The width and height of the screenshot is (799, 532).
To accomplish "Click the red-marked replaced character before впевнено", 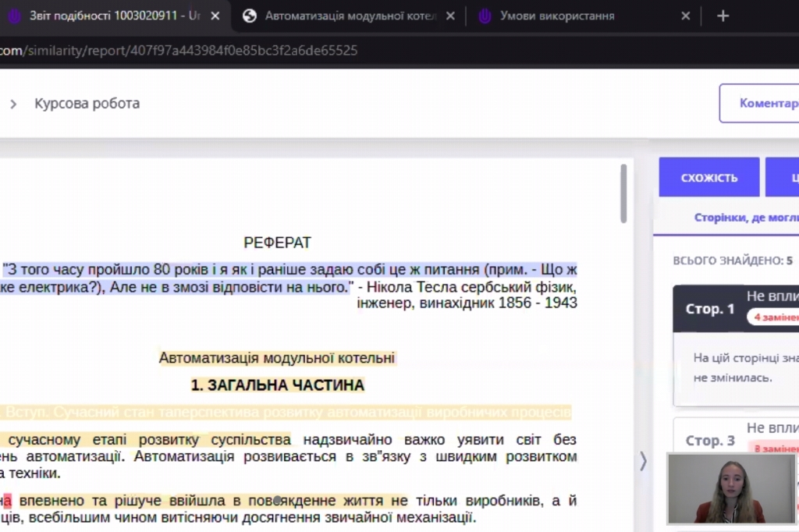I will coord(7,502).
